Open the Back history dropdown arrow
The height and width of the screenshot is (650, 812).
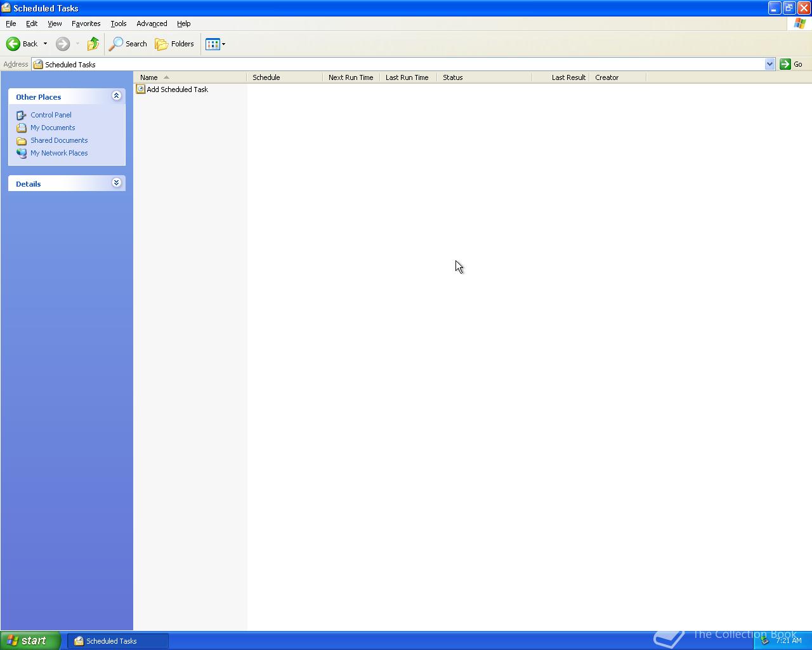45,44
